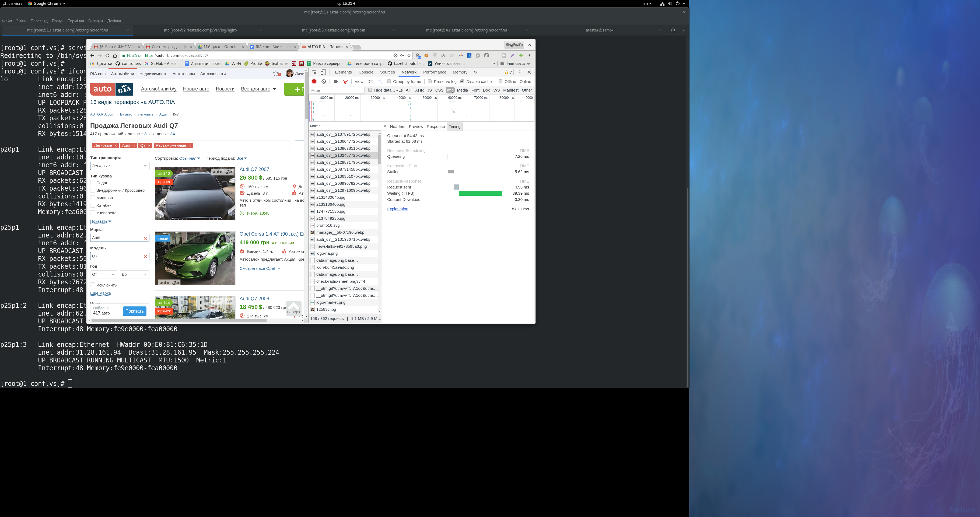This screenshot has height=517, width=980.
Task: Open GNOME Діяльність activities overview
Action: coord(13,4)
